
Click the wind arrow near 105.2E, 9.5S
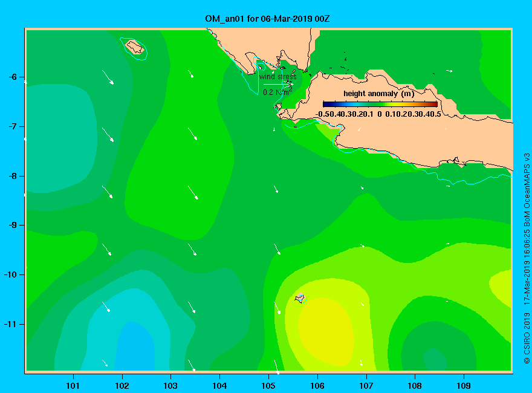coord(277,249)
